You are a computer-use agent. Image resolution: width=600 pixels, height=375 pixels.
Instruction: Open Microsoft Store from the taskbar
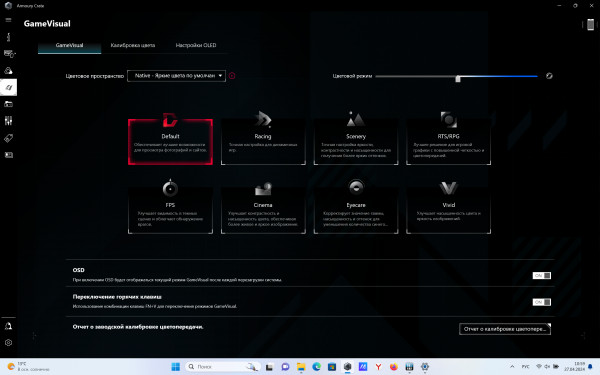332,367
